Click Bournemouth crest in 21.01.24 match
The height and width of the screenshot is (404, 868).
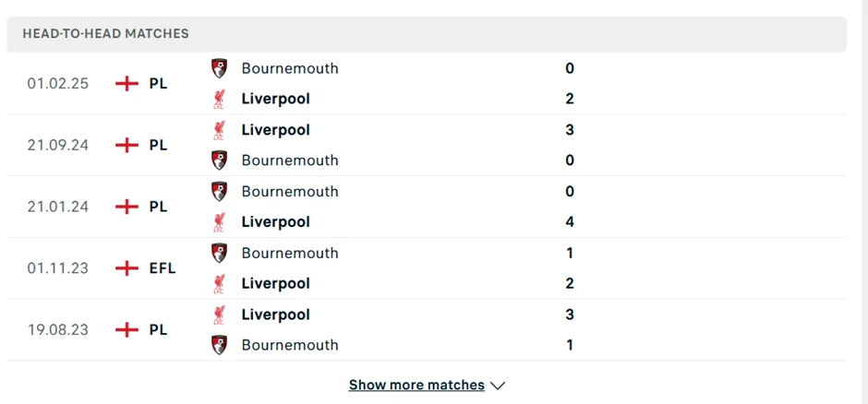[x=219, y=192]
